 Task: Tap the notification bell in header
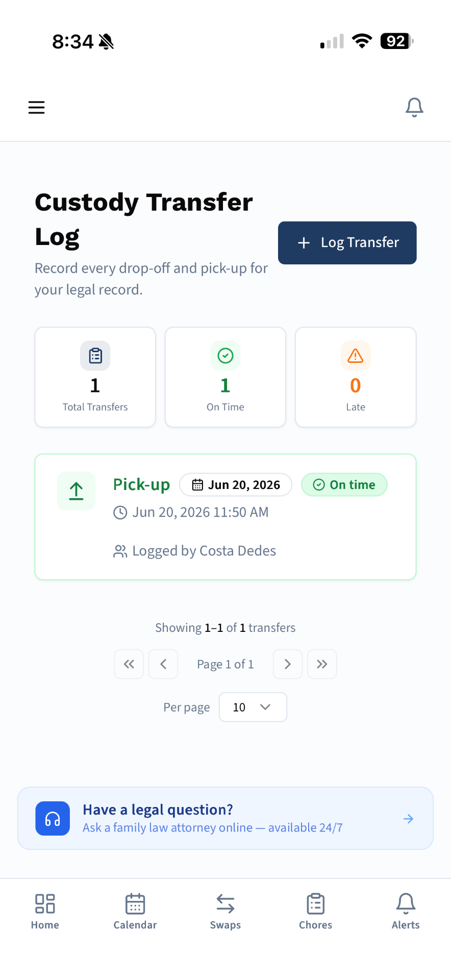[414, 107]
